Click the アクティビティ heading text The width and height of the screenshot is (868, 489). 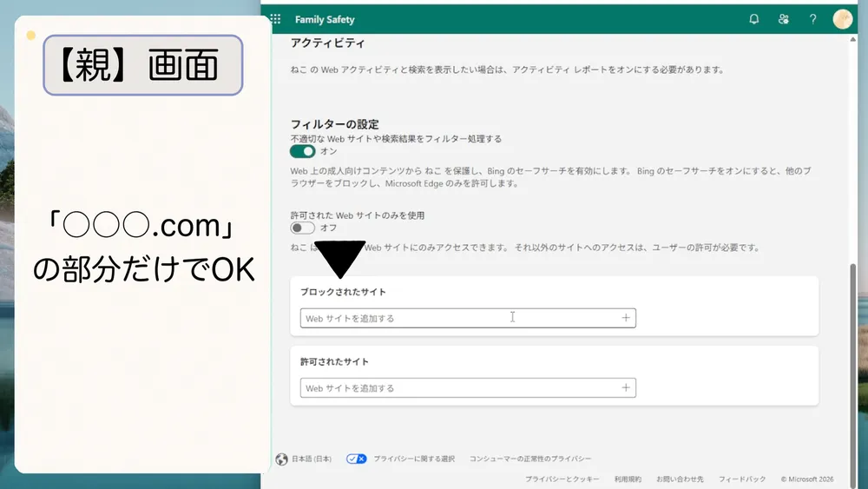point(328,43)
